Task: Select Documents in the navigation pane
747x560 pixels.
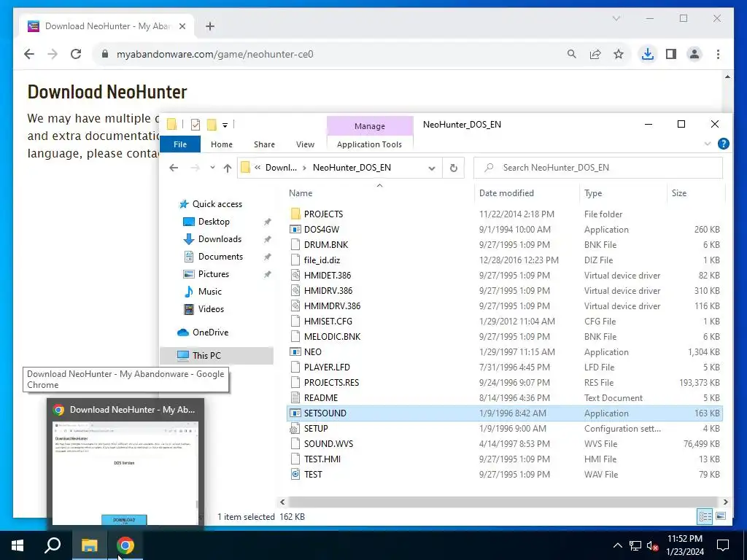Action: 220,257
